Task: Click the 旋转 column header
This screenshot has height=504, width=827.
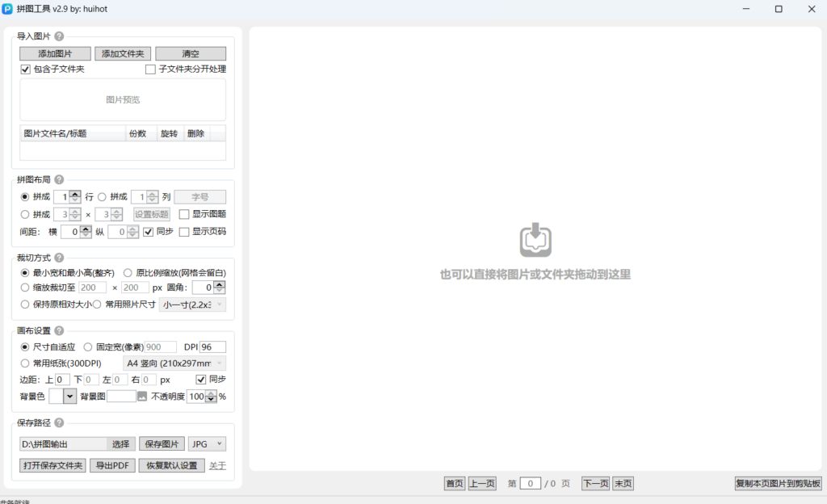Action: [x=170, y=133]
